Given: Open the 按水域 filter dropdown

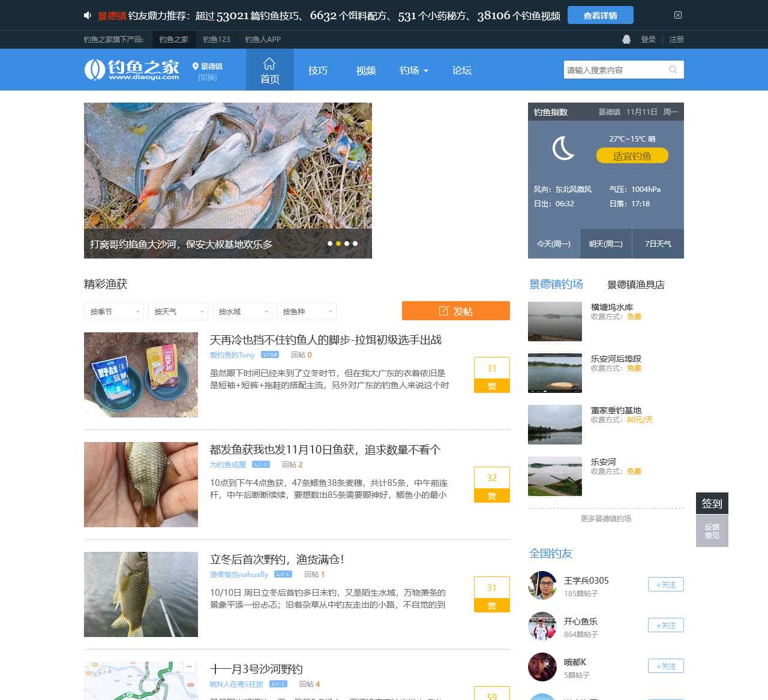Looking at the screenshot, I should (242, 311).
